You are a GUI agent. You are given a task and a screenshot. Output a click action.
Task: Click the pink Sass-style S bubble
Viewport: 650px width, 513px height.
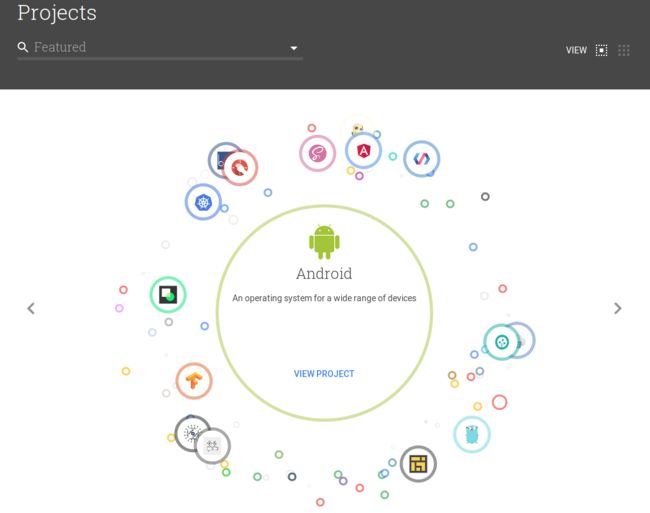click(318, 153)
